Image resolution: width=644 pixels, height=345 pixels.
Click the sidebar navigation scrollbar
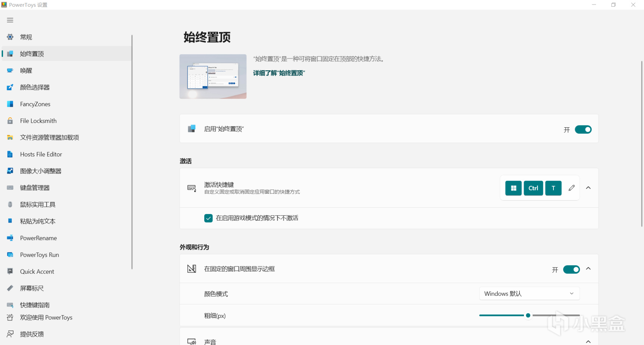tap(132, 152)
